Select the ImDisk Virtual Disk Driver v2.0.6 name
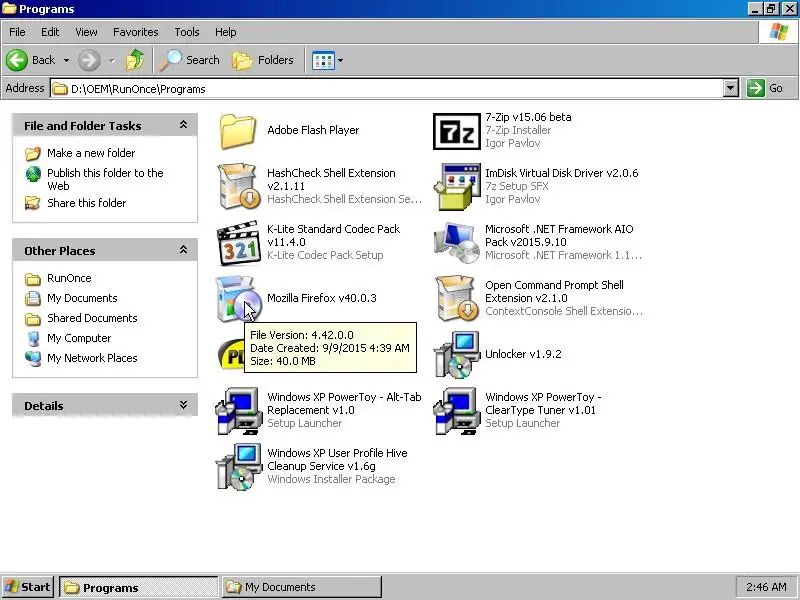Image resolution: width=800 pixels, height=600 pixels. pyautogui.click(x=562, y=173)
